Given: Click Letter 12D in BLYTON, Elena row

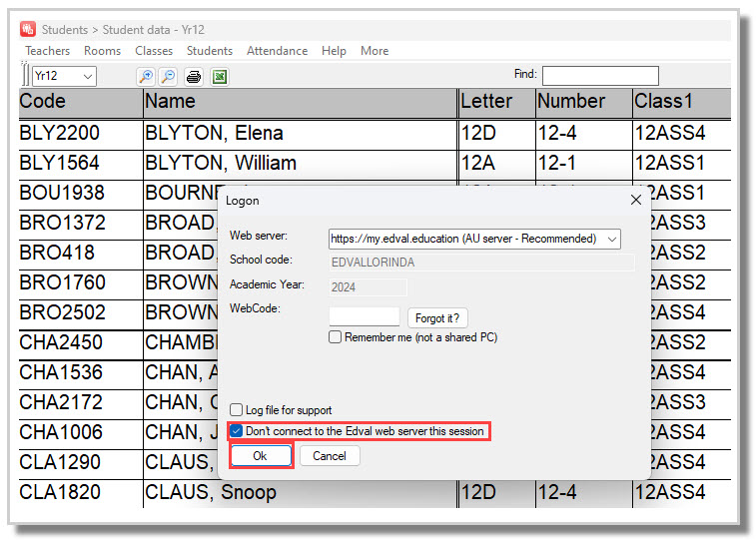Looking at the screenshot, I should tap(496, 134).
